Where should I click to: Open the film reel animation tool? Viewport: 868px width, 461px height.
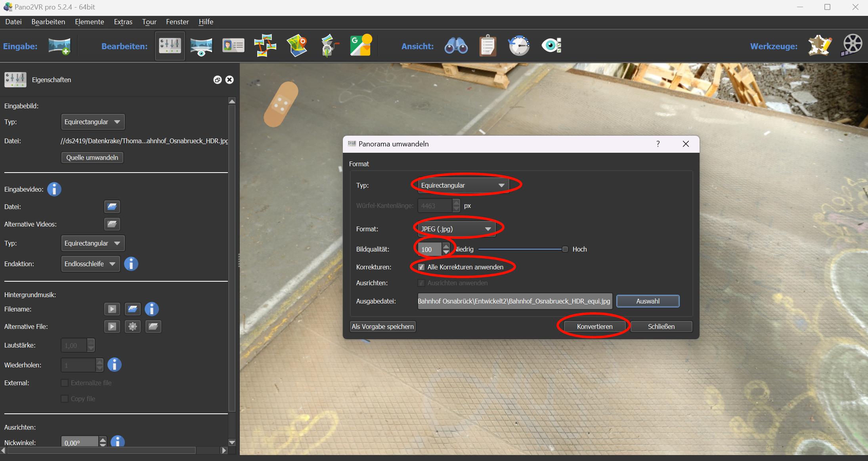(851, 45)
